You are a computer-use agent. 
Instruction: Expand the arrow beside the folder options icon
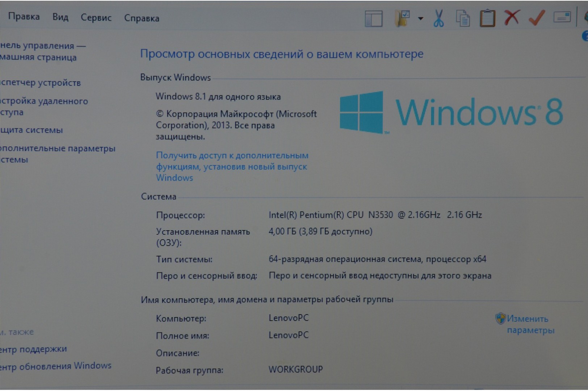pyautogui.click(x=420, y=18)
